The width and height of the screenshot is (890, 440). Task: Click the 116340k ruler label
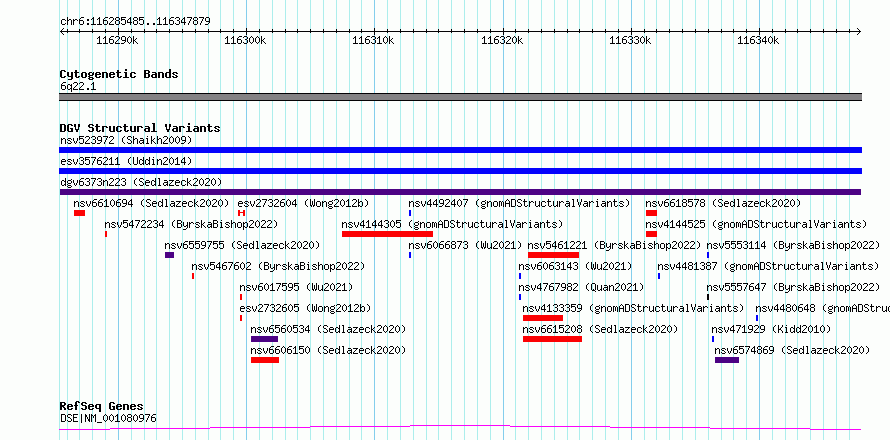pyautogui.click(x=758, y=41)
